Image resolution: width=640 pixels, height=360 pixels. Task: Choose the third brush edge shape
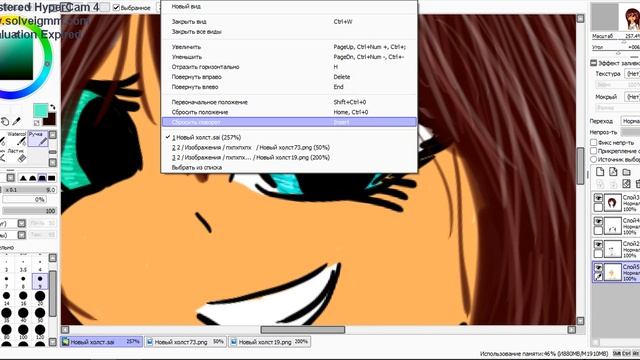coord(42,178)
